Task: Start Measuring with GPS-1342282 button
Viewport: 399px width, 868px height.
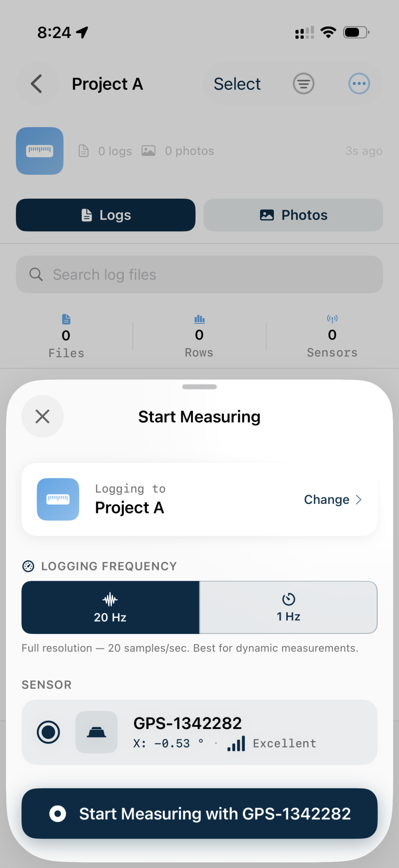Action: [x=199, y=813]
